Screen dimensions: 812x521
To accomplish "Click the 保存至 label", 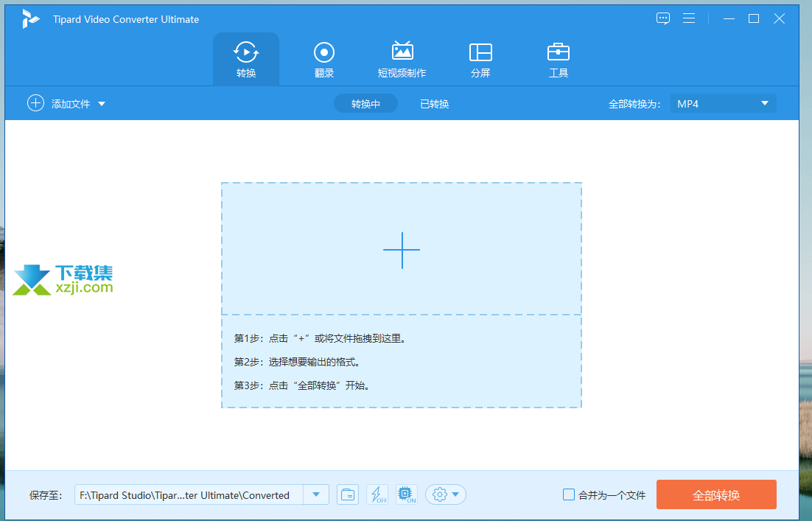I will pyautogui.click(x=46, y=495).
